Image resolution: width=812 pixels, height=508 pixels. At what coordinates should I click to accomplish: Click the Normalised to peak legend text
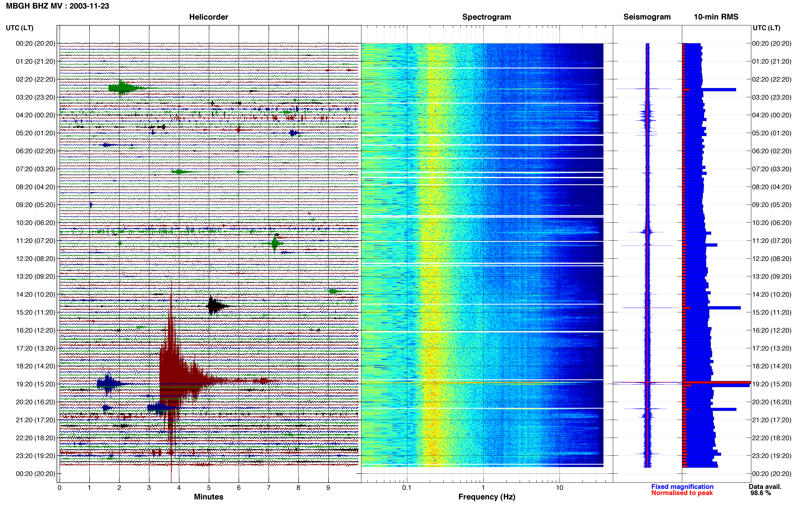682,493
